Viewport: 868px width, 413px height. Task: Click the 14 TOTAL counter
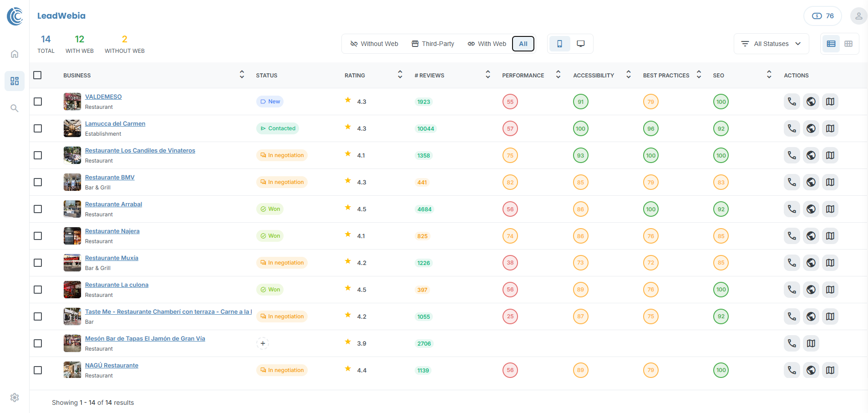46,44
